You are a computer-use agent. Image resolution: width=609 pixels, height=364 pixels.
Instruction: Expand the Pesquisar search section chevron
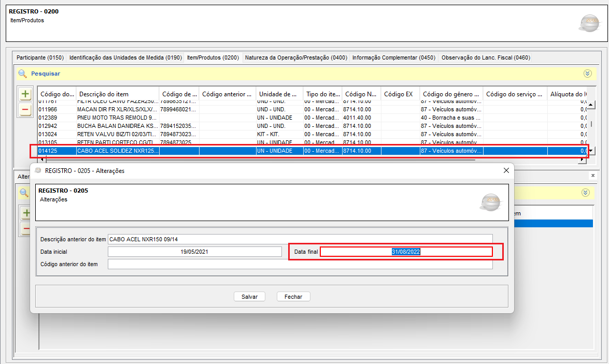[x=587, y=74]
